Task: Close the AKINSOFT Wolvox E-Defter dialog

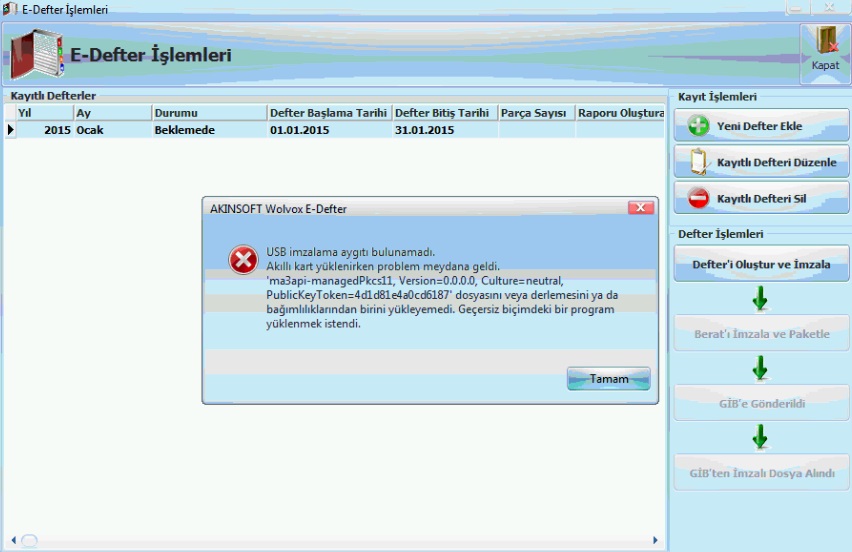Action: click(x=641, y=208)
